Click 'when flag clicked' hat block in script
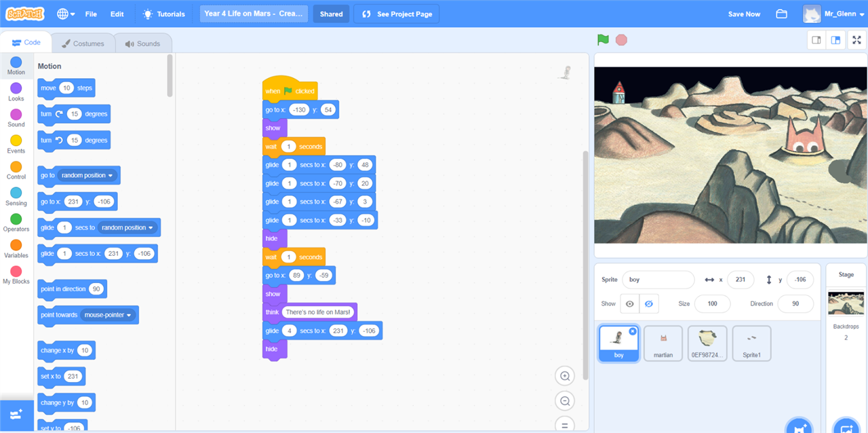The image size is (868, 433). (x=290, y=89)
